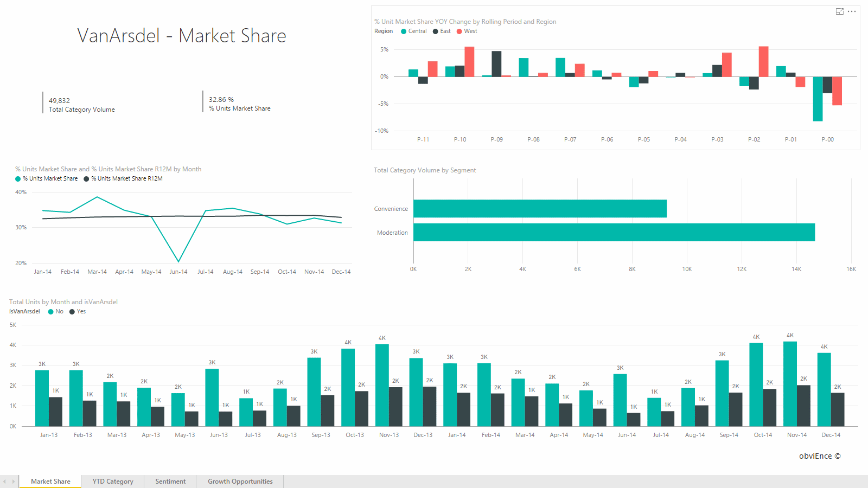Viewport: 868px width, 488px height.
Task: Click the Mar-14 peak on the line chart
Action: pyautogui.click(x=97, y=197)
